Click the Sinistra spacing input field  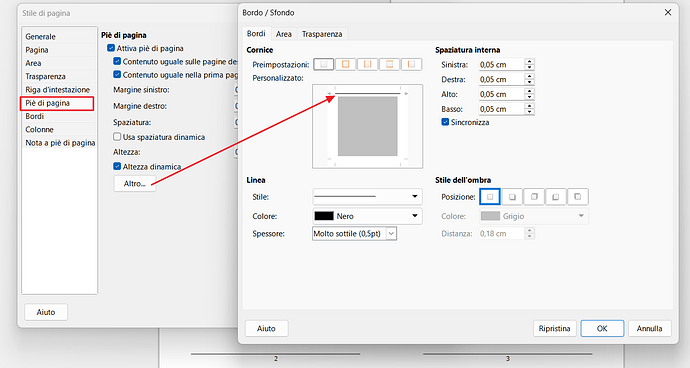(502, 64)
